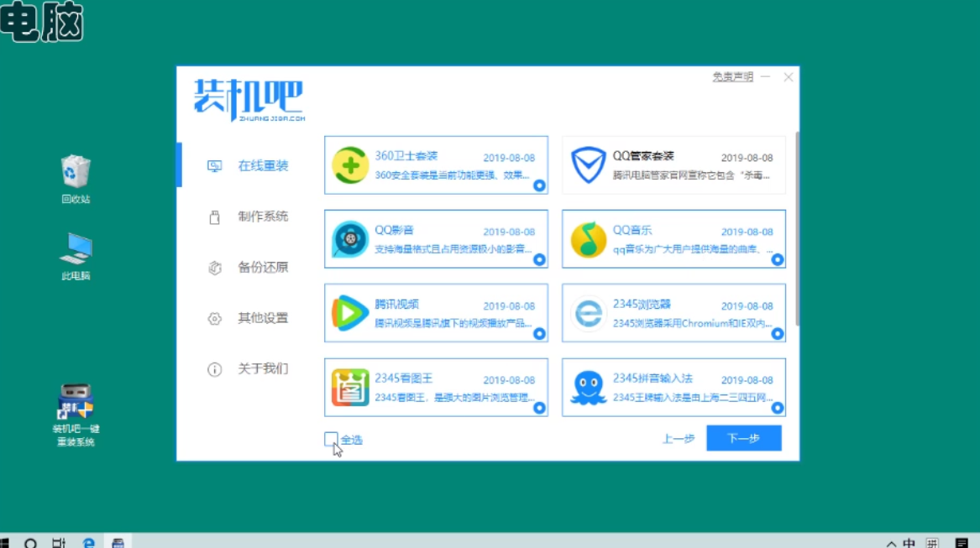This screenshot has height=548, width=980.
Task: Toggle selection dot for 2345看图王
Action: tap(539, 408)
